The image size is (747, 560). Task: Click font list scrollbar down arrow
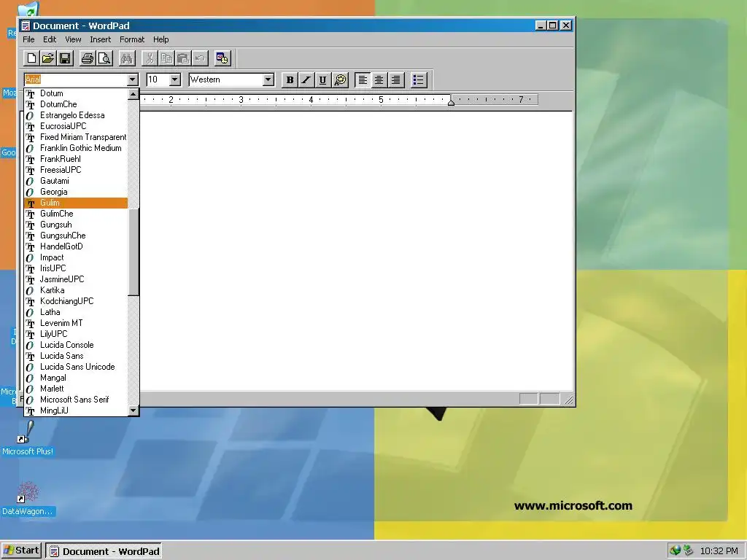[x=133, y=410]
